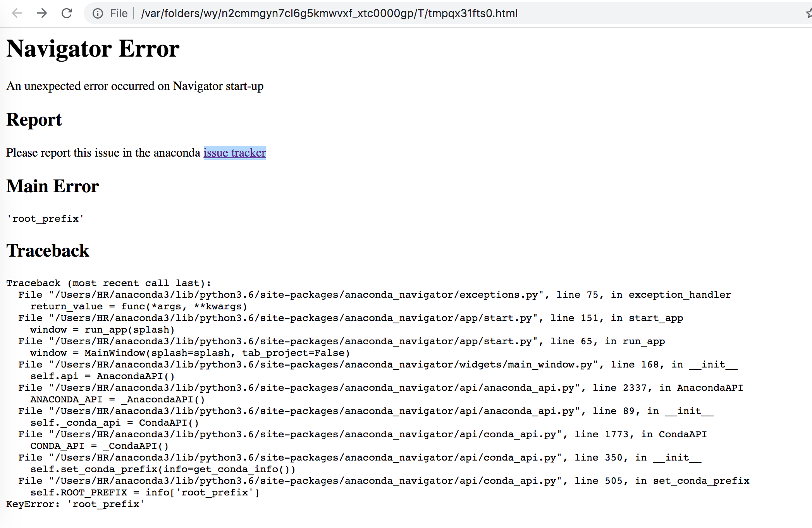Viewport: 812px width, 528px height.
Task: Click the Traceback section heading
Action: click(47, 250)
